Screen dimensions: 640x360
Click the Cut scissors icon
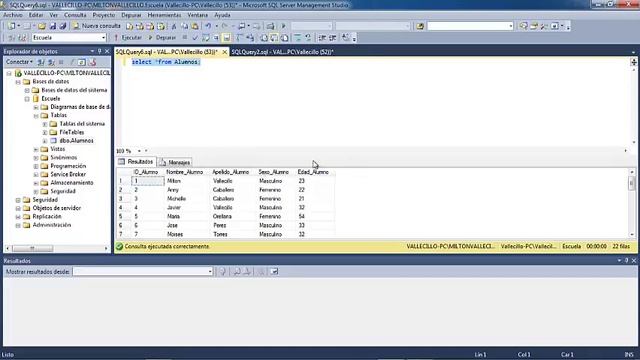pyautogui.click(x=174, y=26)
